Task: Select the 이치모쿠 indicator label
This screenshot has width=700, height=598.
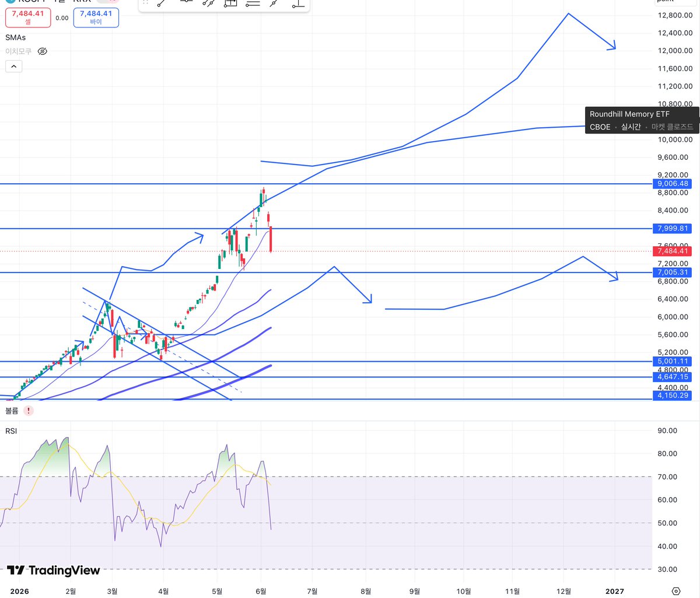Action: tap(19, 51)
